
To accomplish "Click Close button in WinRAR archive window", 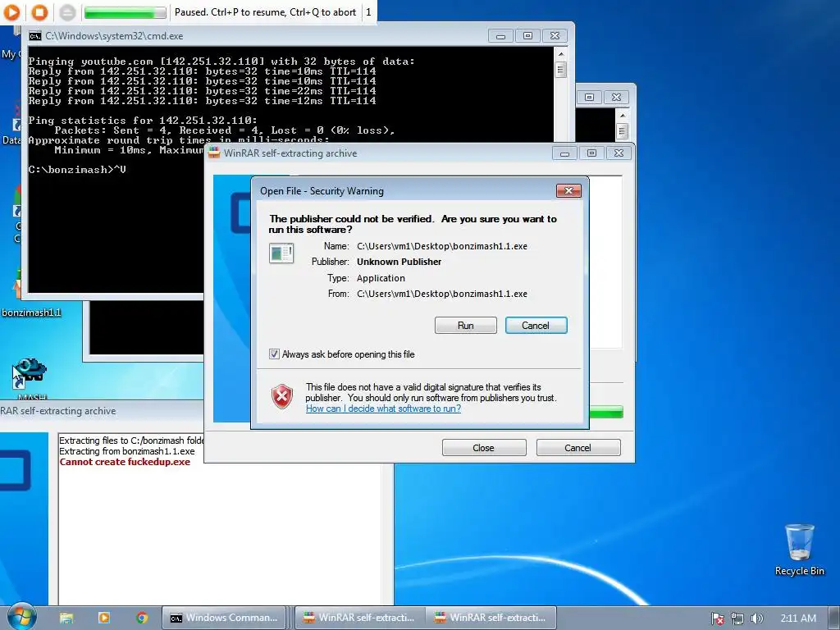I will (x=484, y=447).
